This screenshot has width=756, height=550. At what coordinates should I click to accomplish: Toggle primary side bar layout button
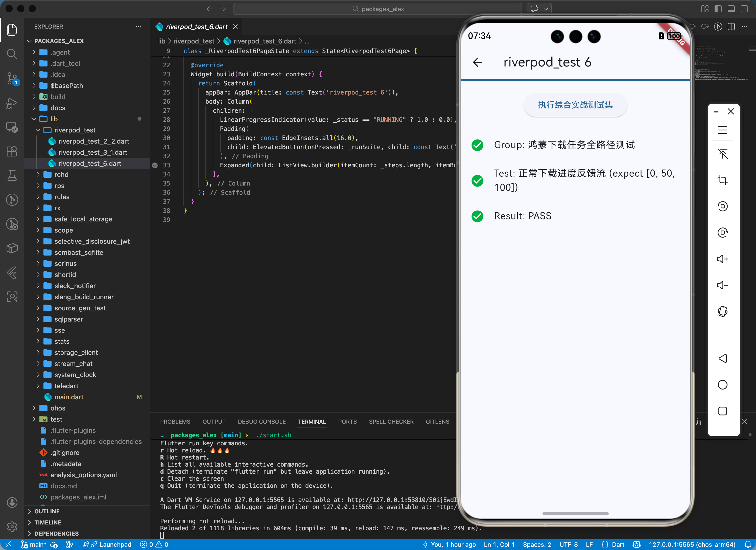click(718, 9)
